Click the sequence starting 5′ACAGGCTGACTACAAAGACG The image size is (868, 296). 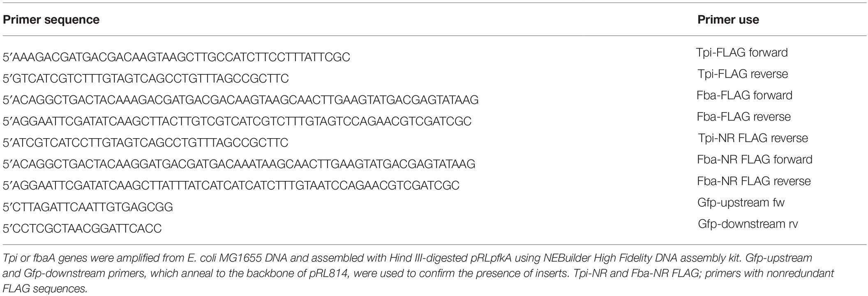(x=240, y=100)
